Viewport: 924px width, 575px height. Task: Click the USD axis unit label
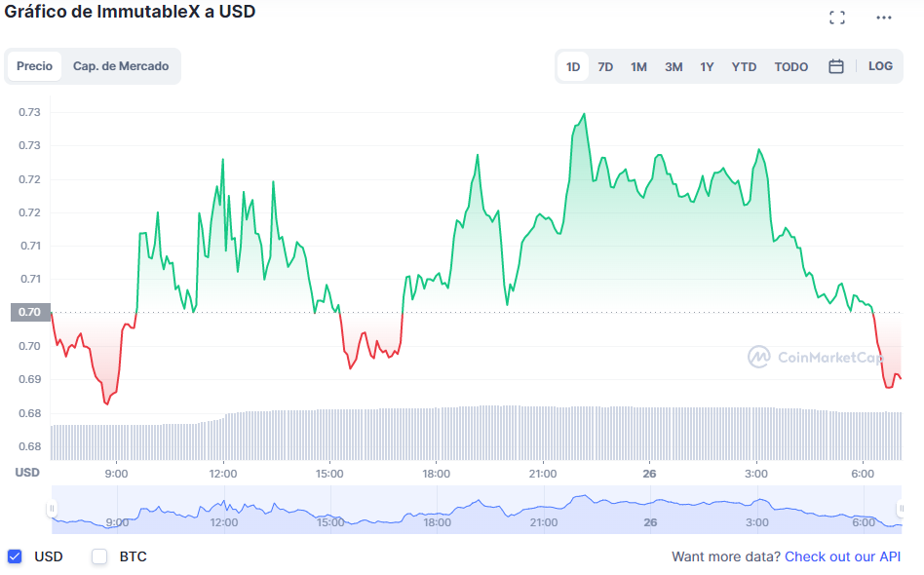tap(27, 473)
